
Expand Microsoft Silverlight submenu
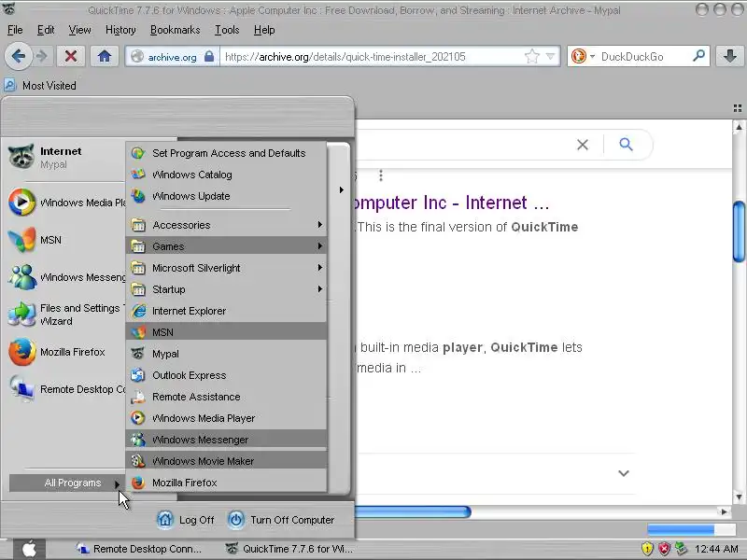227,268
